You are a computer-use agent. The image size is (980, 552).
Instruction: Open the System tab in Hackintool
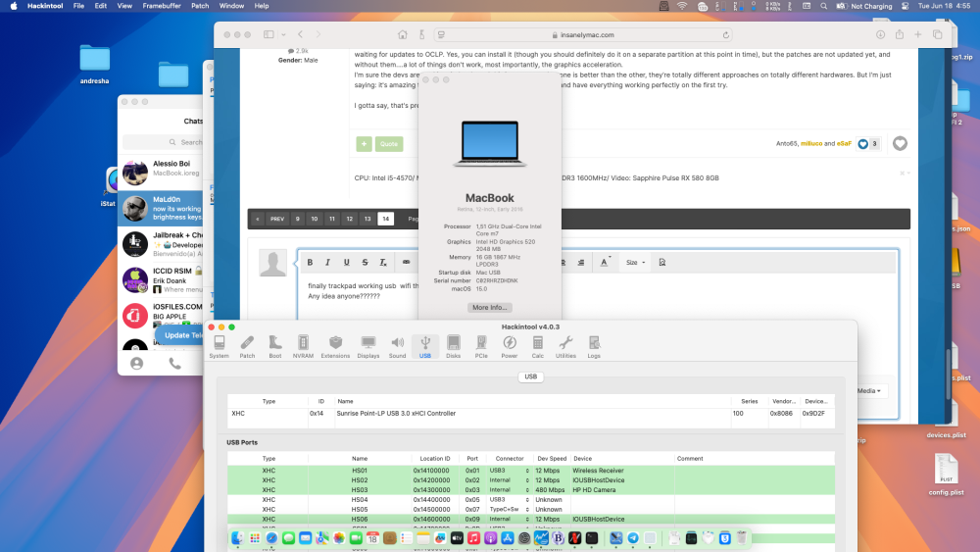(219, 347)
